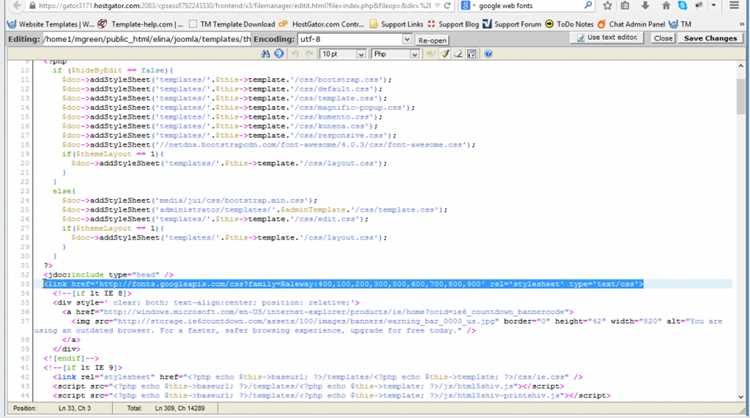Open ToDo Notes bookmark
The width and height of the screenshot is (750, 418).
[x=570, y=24]
